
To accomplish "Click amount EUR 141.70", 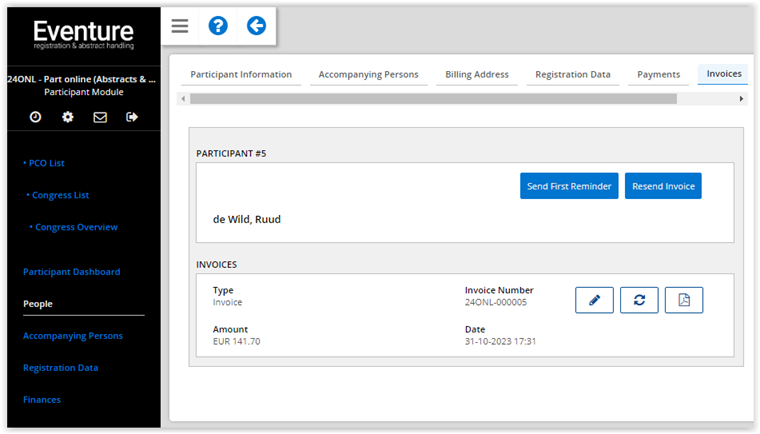I will [x=237, y=342].
